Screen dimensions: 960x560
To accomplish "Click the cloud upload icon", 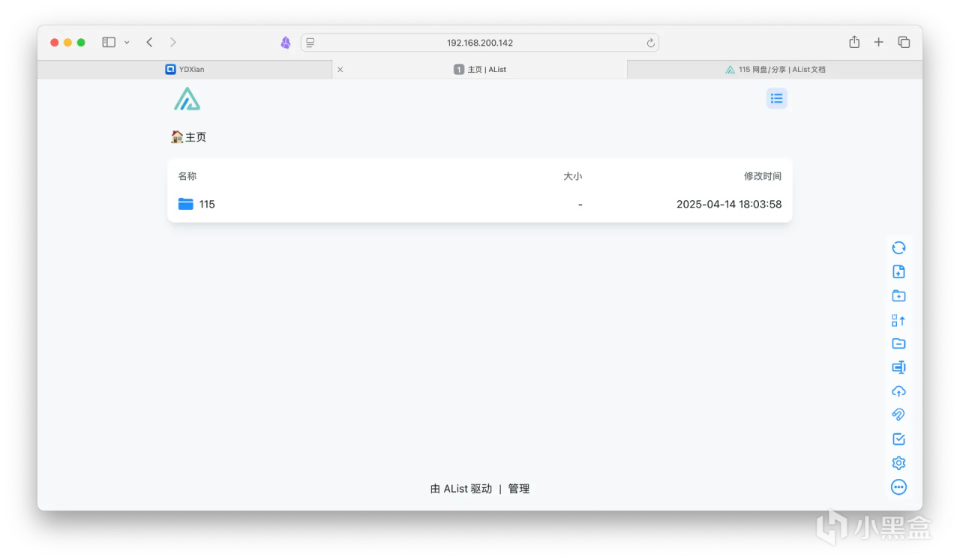I will (898, 391).
